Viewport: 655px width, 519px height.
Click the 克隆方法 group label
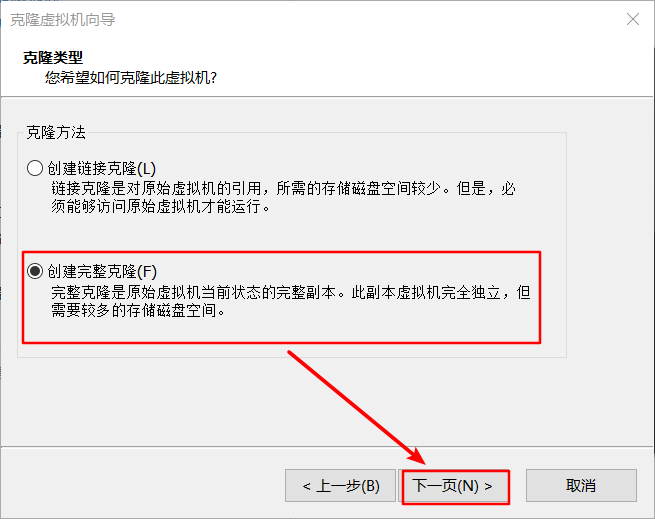pos(56,132)
